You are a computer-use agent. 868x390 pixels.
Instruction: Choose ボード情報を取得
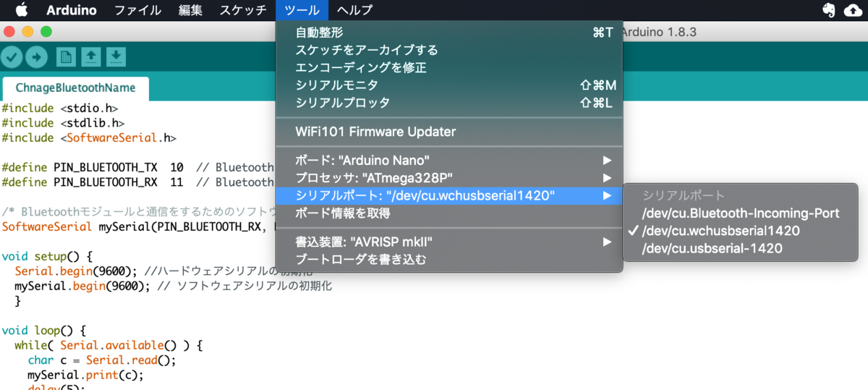(x=449, y=213)
